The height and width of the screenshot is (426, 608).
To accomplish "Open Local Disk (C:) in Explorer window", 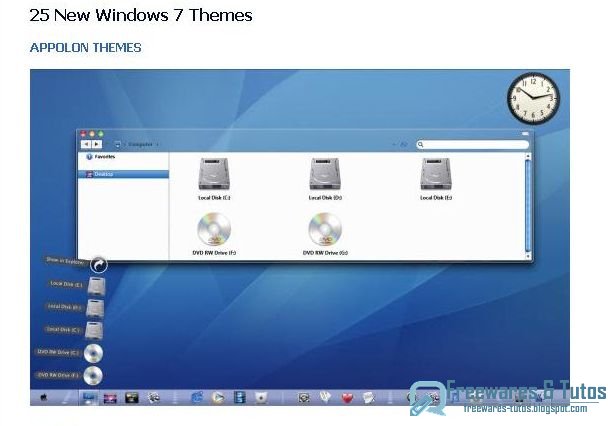I will coord(214,174).
